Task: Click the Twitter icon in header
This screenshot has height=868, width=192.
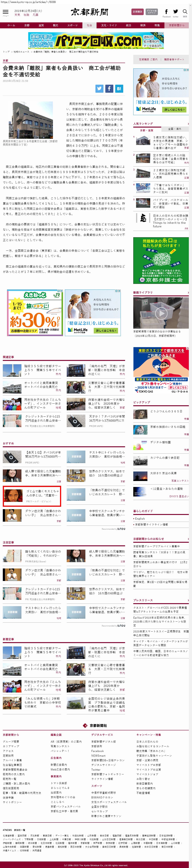Action: point(175,12)
